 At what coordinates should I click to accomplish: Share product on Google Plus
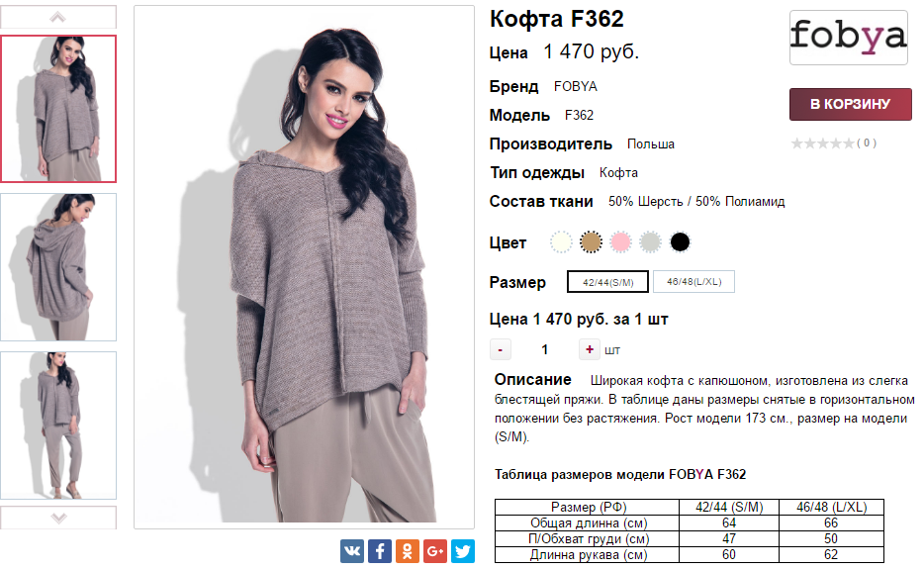click(x=435, y=551)
